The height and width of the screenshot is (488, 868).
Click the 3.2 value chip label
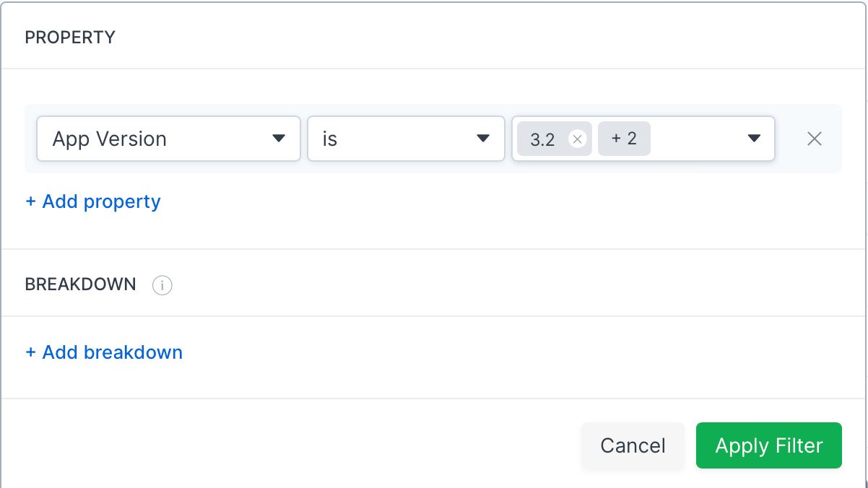(x=542, y=139)
